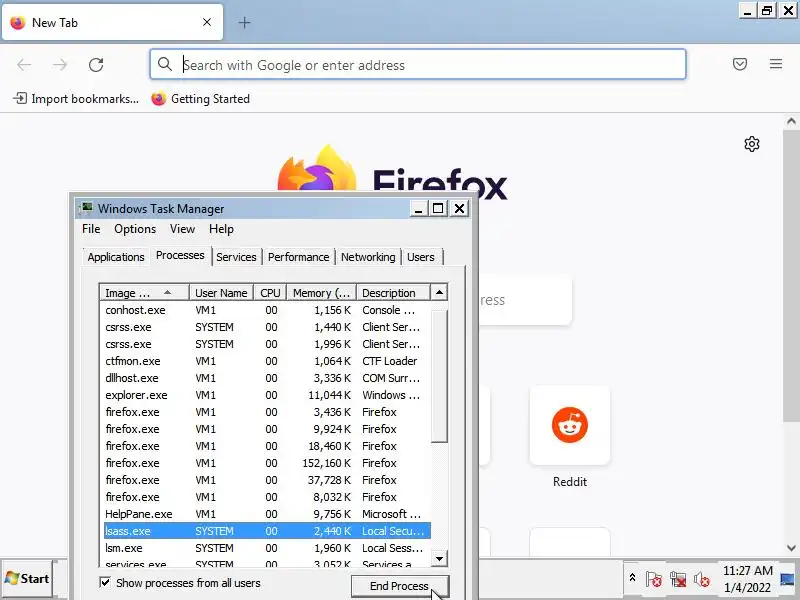The width and height of the screenshot is (800, 600).
Task: Switch to the Services tab
Action: coord(236,257)
